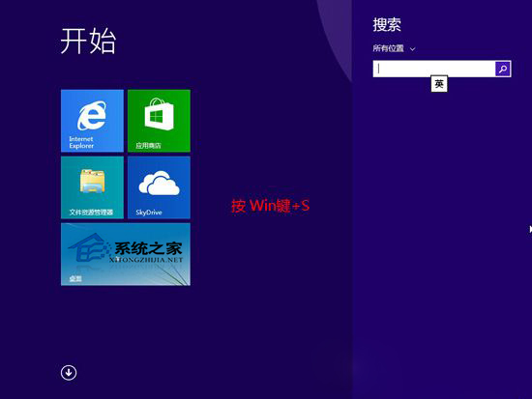This screenshot has width=532, height=399.
Task: Show all apps with down arrow
Action: (69, 373)
